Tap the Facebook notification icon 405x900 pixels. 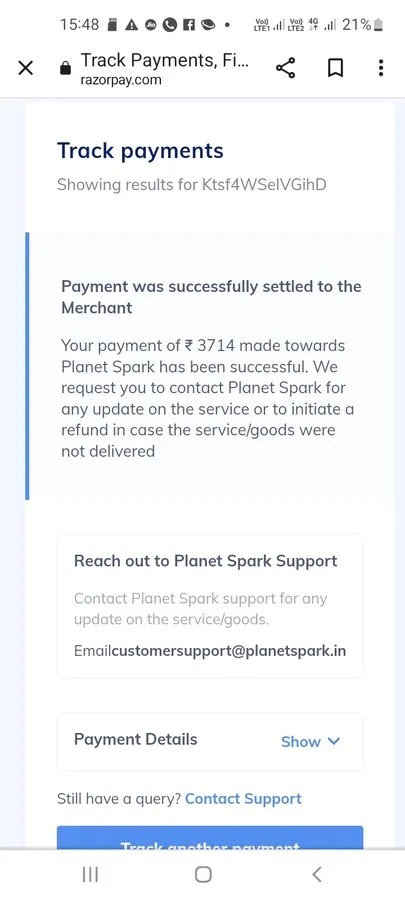(x=189, y=25)
